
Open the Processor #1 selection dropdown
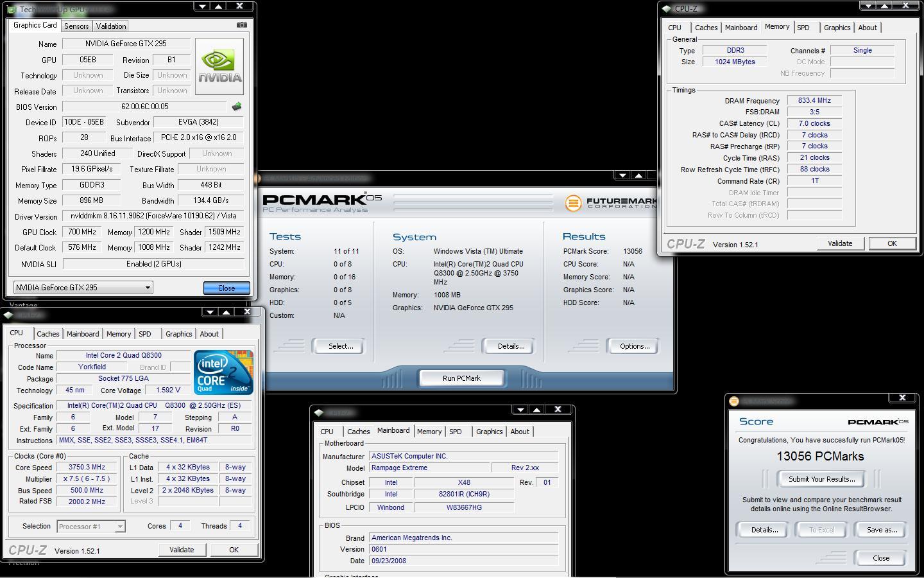(x=90, y=527)
